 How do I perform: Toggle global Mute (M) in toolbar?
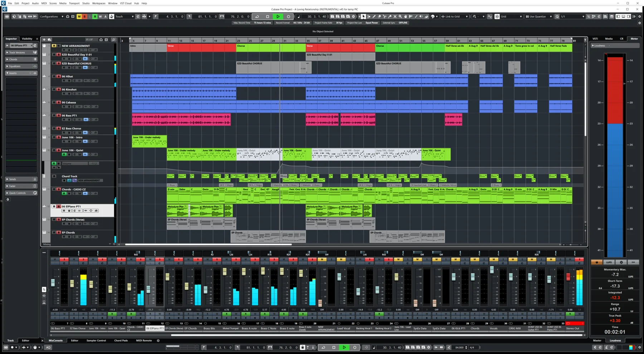(79, 16)
